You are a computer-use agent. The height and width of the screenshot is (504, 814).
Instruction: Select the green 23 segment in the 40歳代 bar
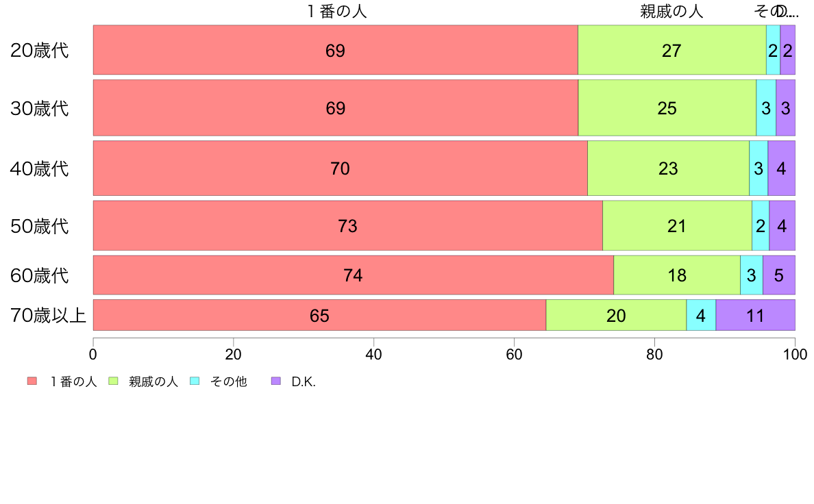(x=668, y=168)
